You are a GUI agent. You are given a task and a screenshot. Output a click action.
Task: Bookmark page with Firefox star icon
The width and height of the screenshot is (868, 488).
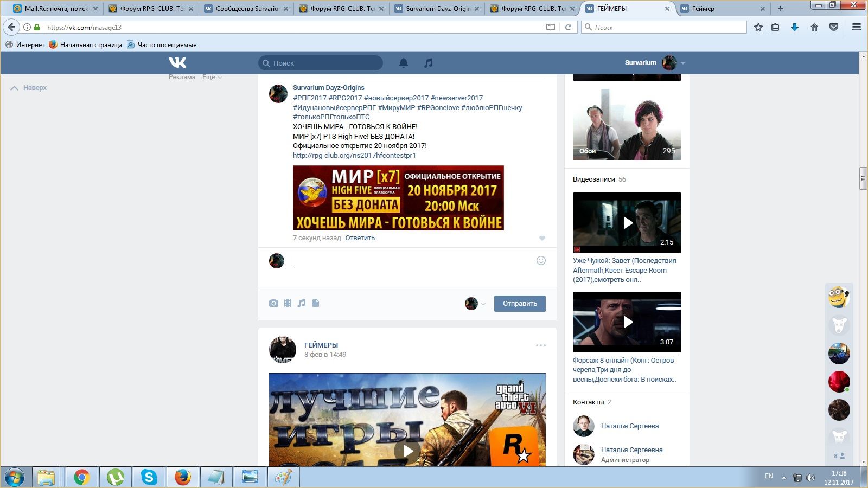pyautogui.click(x=758, y=27)
